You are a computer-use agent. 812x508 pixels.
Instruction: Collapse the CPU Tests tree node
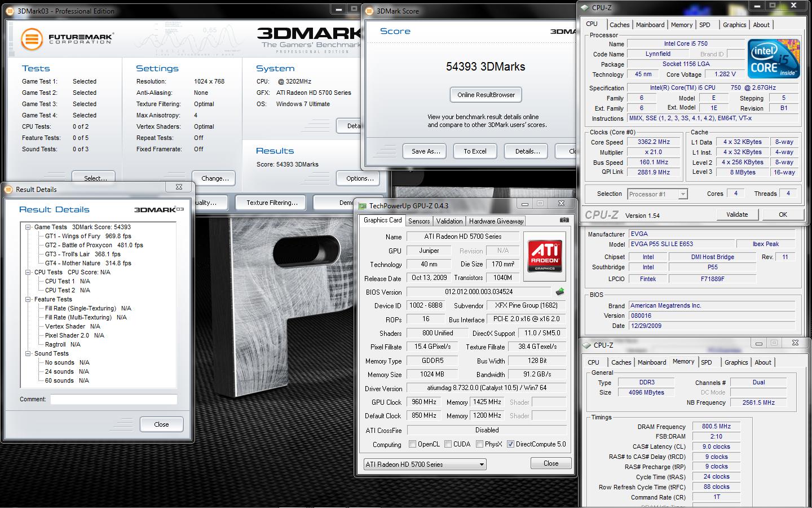28,272
